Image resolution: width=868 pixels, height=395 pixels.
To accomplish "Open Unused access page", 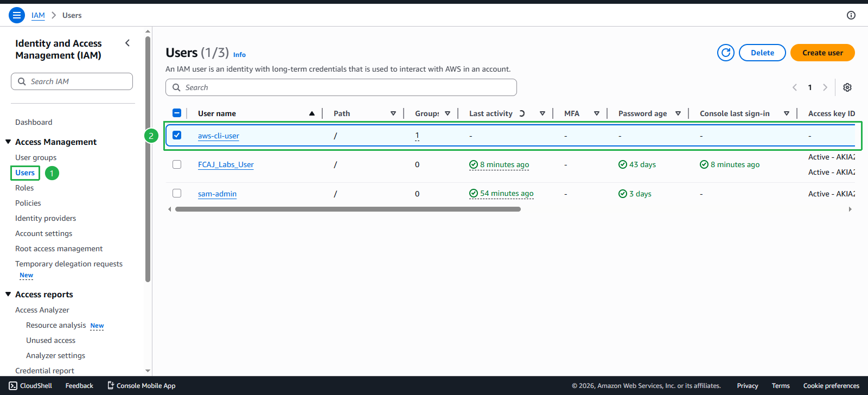I will coord(51,340).
